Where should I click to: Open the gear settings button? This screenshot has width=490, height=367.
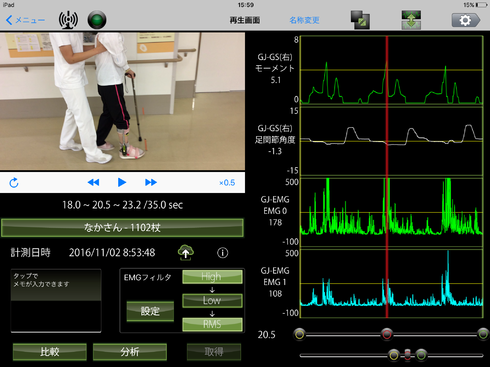click(x=466, y=20)
